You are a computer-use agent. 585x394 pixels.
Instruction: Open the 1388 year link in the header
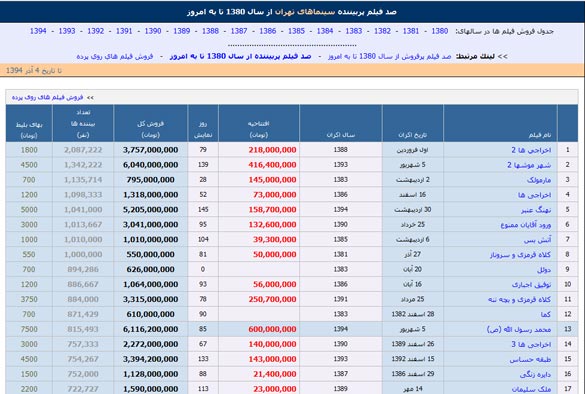click(210, 31)
